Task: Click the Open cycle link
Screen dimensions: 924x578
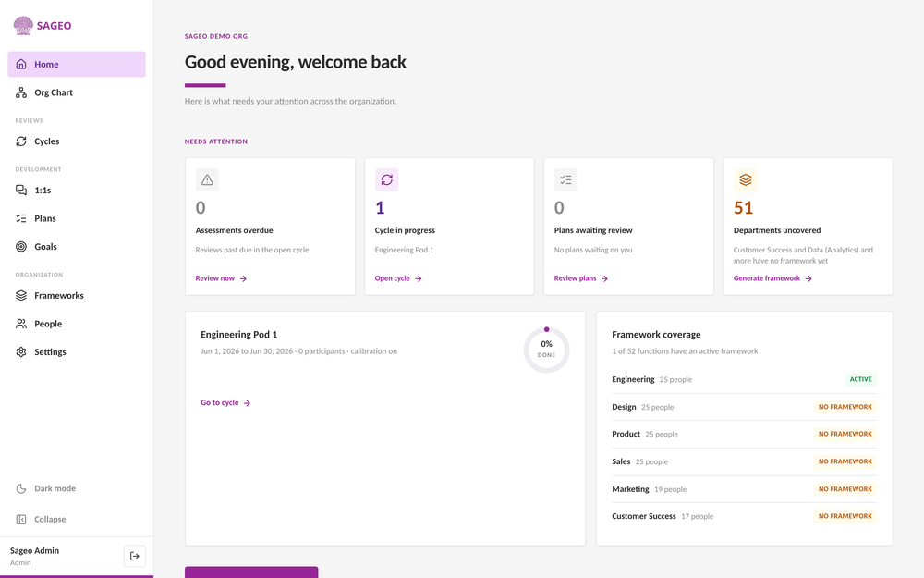Action: tap(398, 278)
